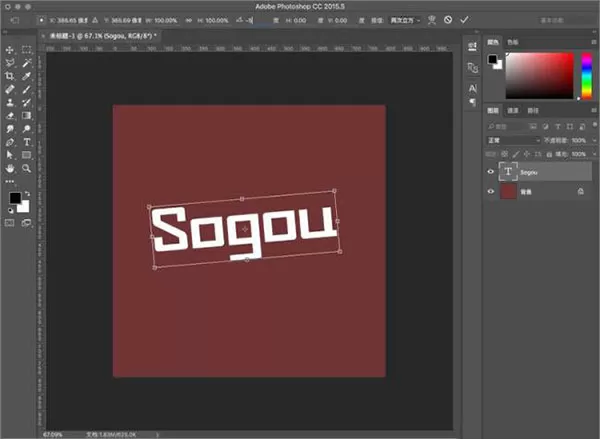Toggle relative positioning triangle icon
The image size is (600, 439).
pos(95,20)
